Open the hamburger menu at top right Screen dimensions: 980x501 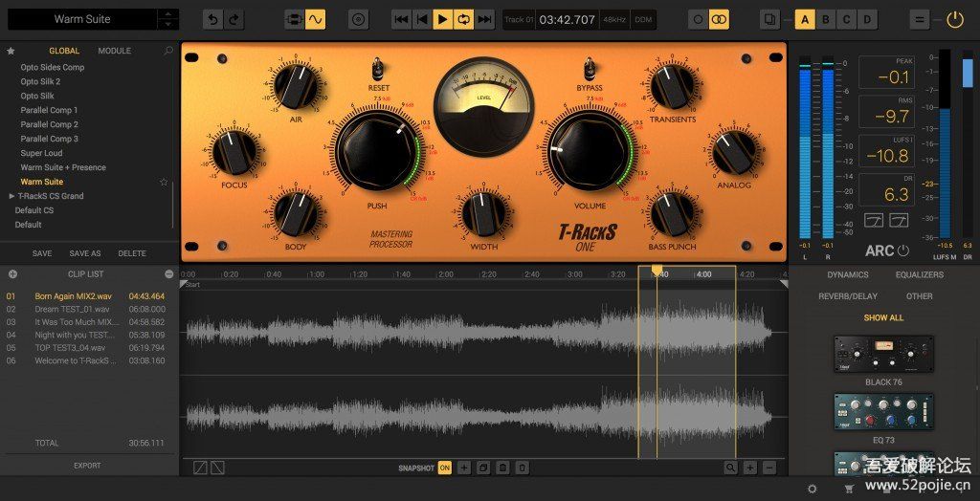click(919, 20)
